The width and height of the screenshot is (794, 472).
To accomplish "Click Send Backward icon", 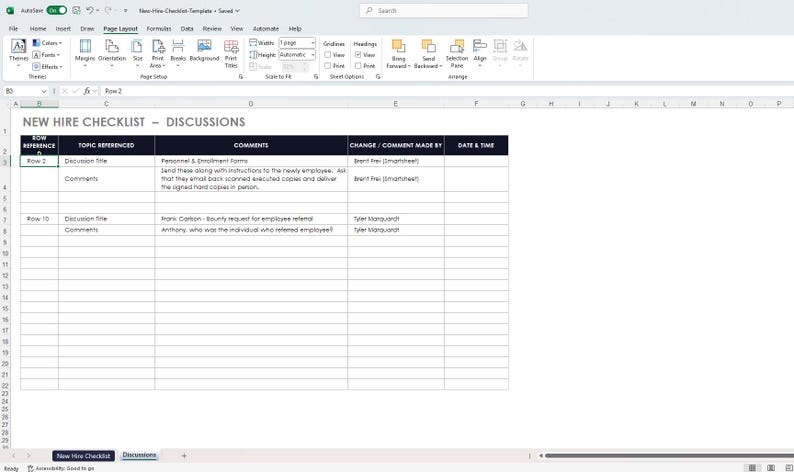I will [x=428, y=47].
